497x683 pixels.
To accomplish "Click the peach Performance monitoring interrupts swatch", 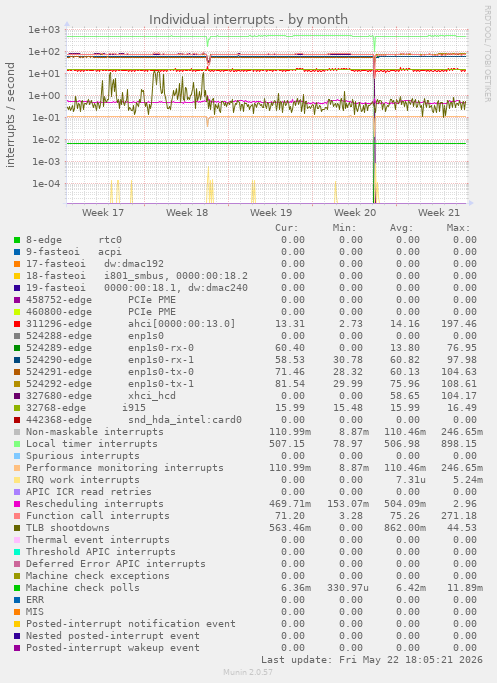I will 17,468.
